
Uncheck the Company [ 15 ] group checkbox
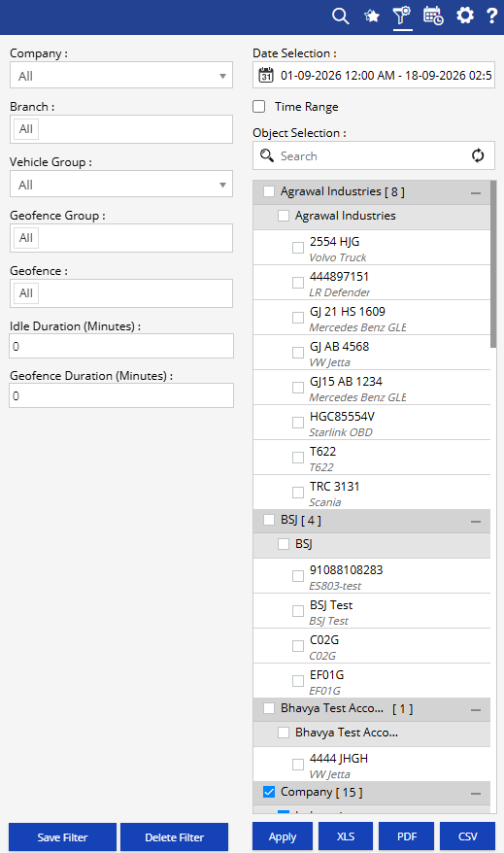tap(269, 792)
